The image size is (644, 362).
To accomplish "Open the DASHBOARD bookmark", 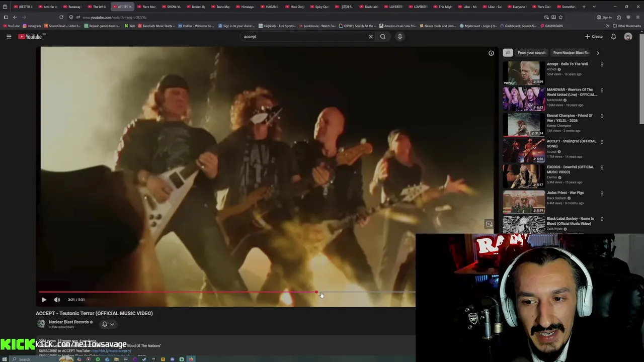I will [x=552, y=26].
